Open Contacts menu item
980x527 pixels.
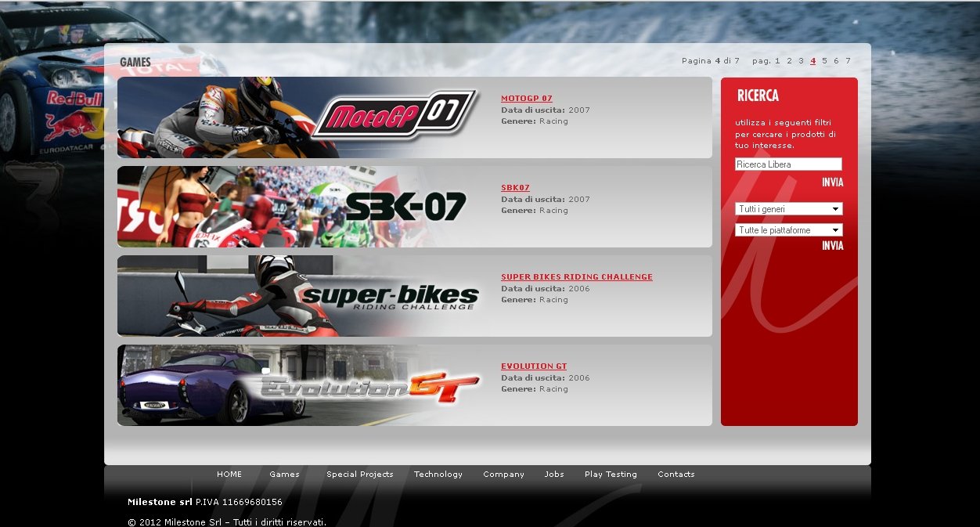pyautogui.click(x=676, y=475)
